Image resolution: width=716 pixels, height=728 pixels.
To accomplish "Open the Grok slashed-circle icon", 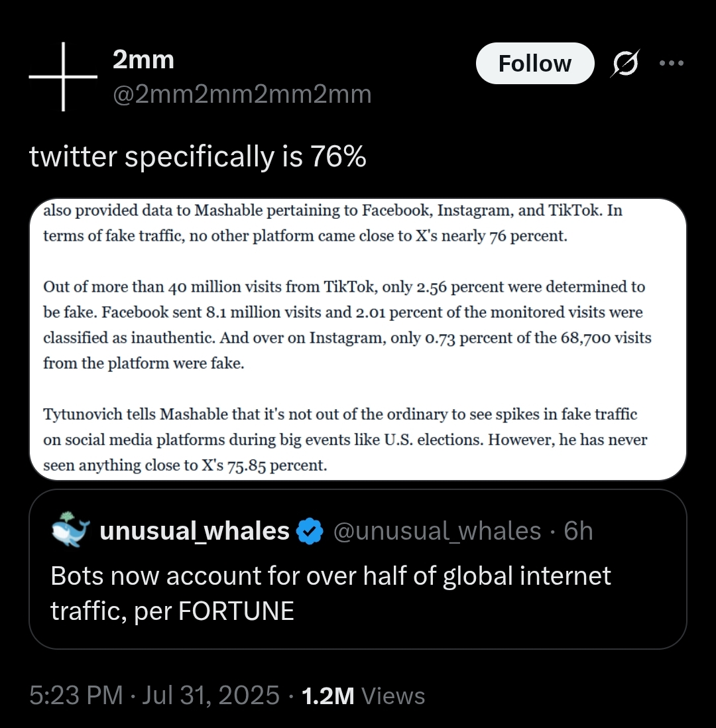I will pyautogui.click(x=625, y=63).
